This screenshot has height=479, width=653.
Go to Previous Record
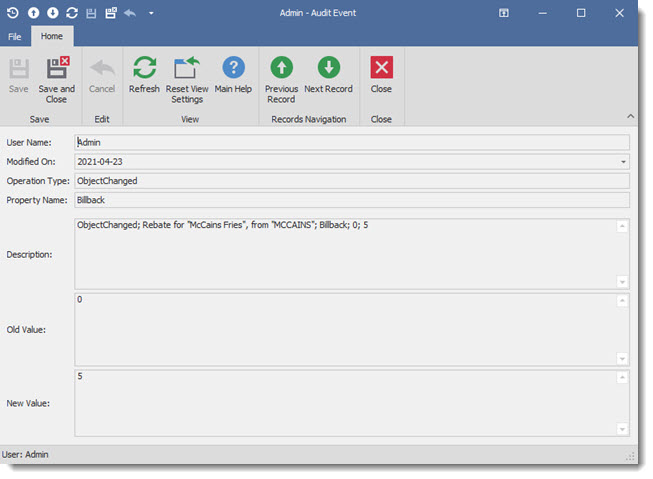pos(282,80)
